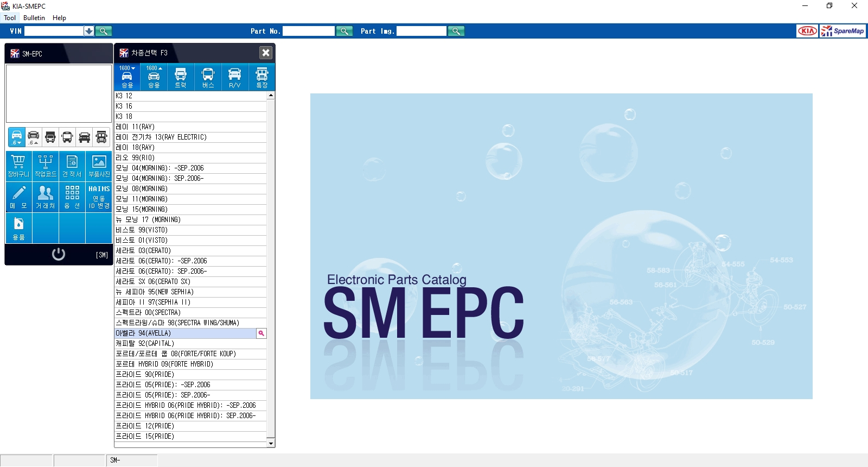Select 프라이드 15(PRIDE) row
The width and height of the screenshot is (868, 467).
[x=190, y=436]
